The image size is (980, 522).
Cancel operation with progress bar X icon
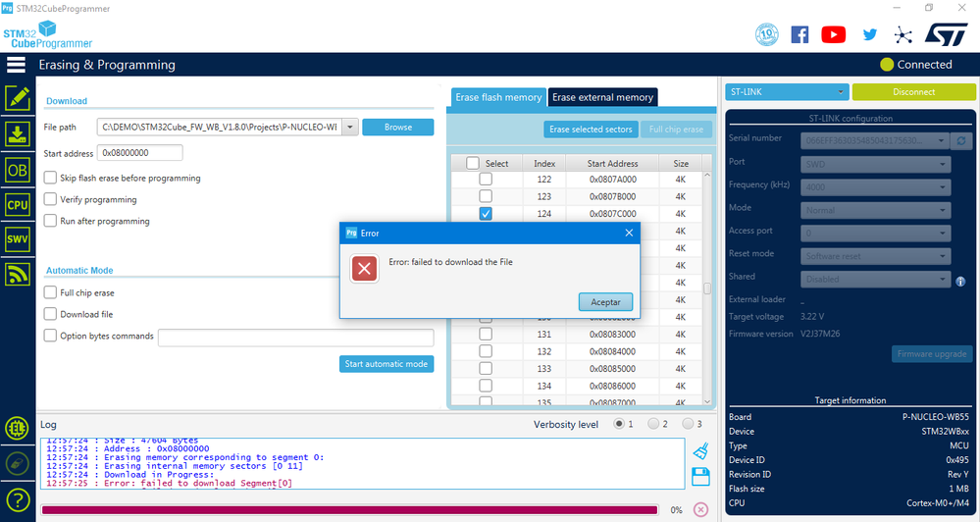(x=701, y=509)
